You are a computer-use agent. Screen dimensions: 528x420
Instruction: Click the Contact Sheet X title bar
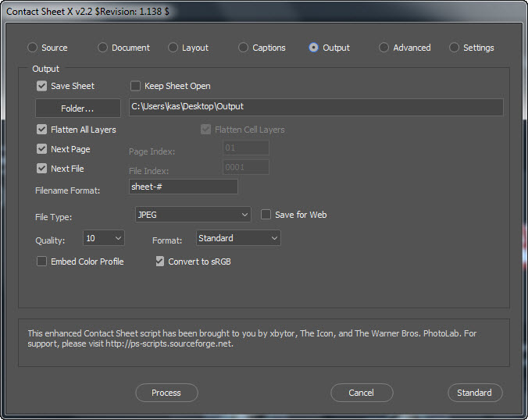[x=264, y=12]
